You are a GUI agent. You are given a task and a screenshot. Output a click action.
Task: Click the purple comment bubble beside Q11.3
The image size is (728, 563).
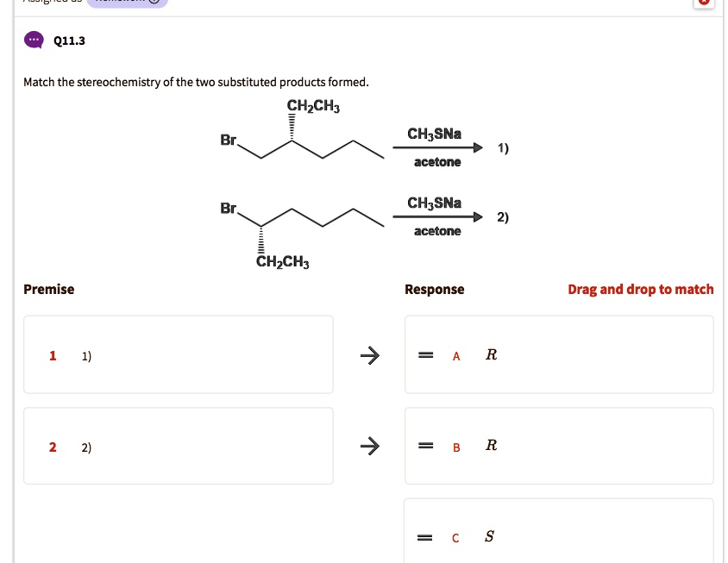(x=33, y=40)
